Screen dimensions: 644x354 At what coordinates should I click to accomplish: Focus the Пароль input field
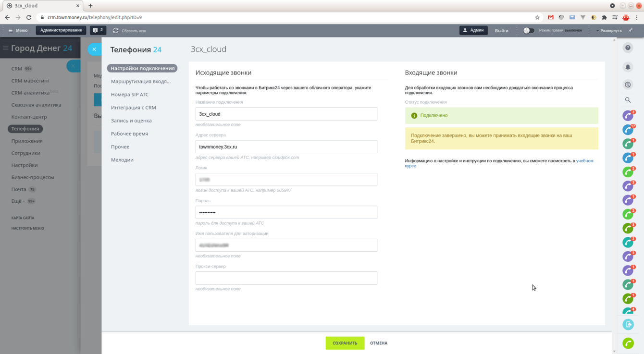pyautogui.click(x=286, y=212)
